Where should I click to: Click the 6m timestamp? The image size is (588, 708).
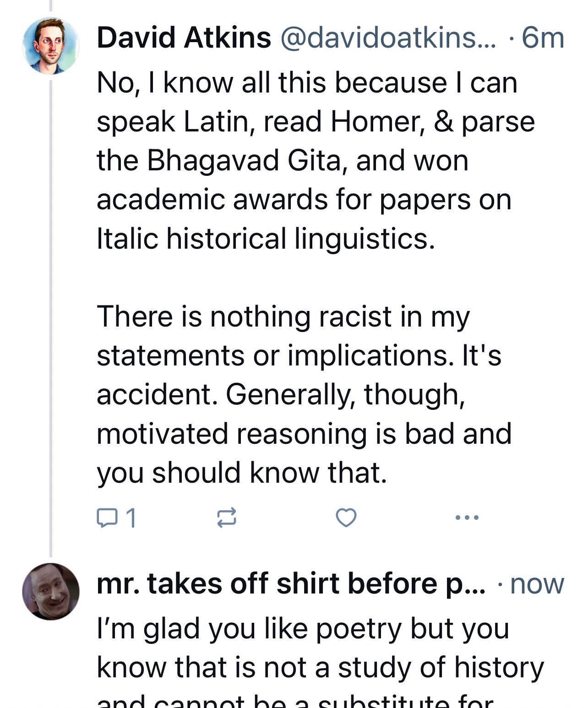click(543, 38)
